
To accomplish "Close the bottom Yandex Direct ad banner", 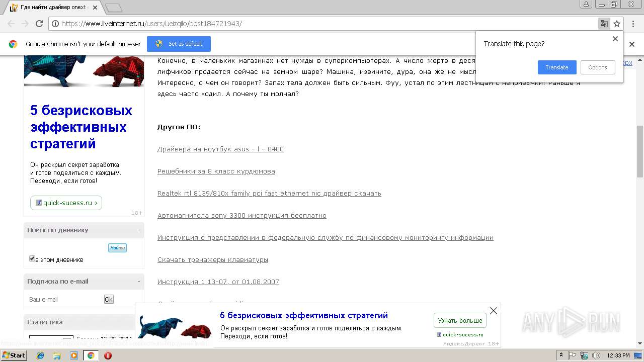I will click(x=494, y=311).
